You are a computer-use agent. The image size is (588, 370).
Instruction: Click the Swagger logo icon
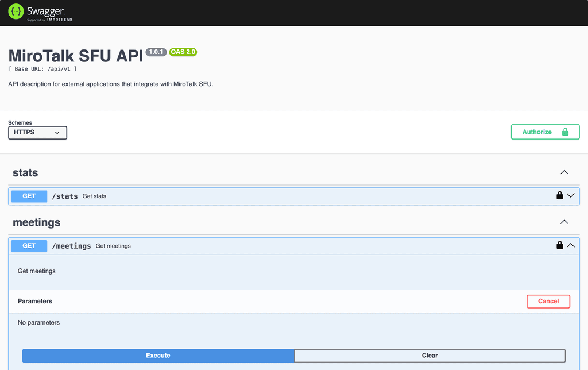pos(16,11)
